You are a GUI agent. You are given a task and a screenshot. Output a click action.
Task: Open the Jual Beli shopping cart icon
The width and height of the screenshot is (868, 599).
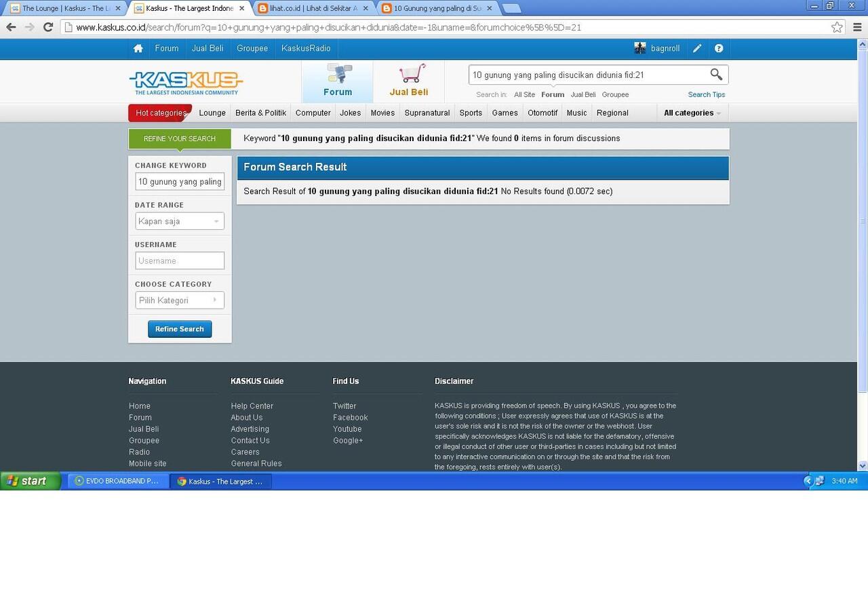[409, 81]
